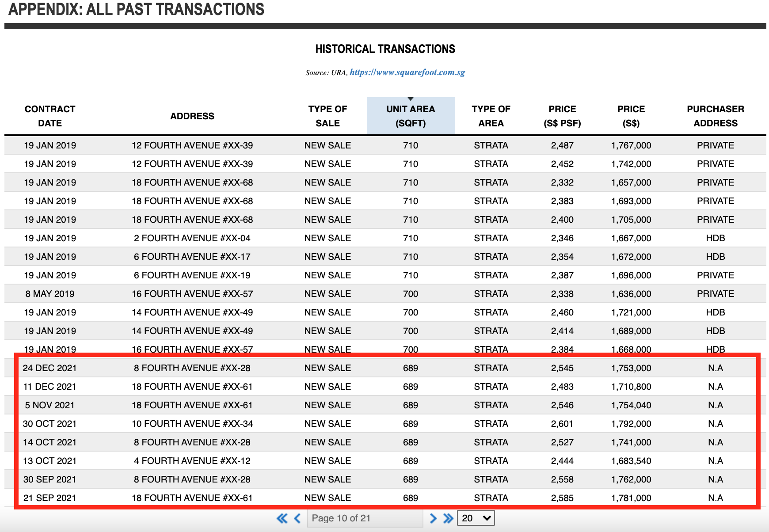Select the 14 OCT 2021 date cell
Screen dimensions: 769x532
click(50, 442)
